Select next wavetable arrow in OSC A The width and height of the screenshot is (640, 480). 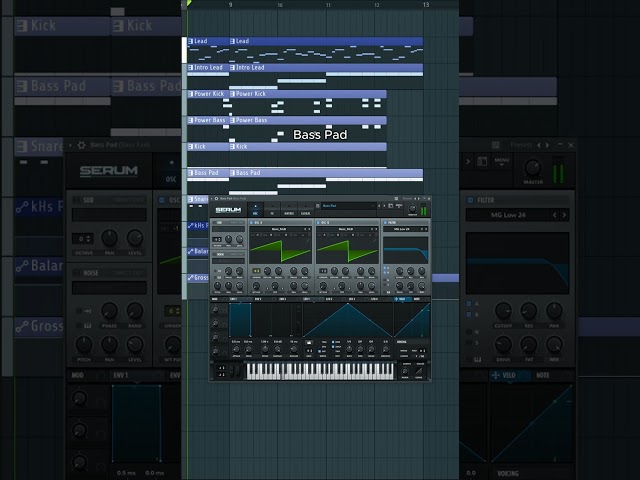309,229
